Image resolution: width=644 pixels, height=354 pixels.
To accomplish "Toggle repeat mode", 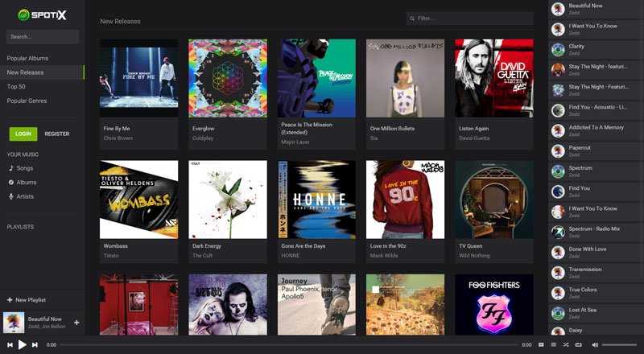I will tap(579, 345).
